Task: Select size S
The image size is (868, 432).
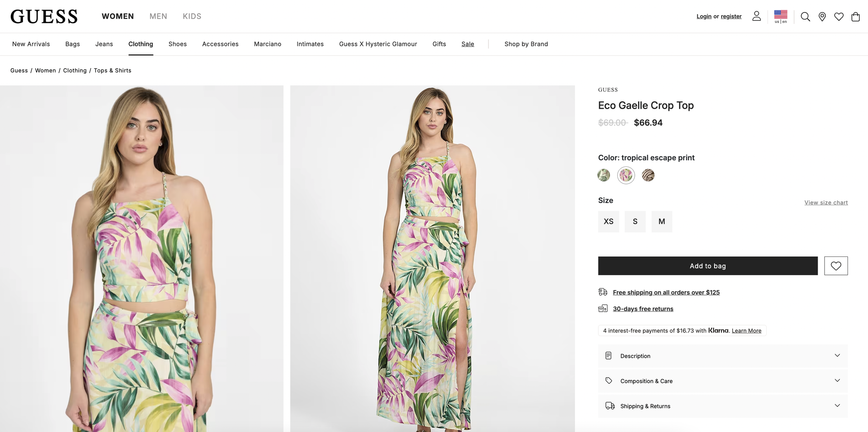Action: pyautogui.click(x=635, y=221)
